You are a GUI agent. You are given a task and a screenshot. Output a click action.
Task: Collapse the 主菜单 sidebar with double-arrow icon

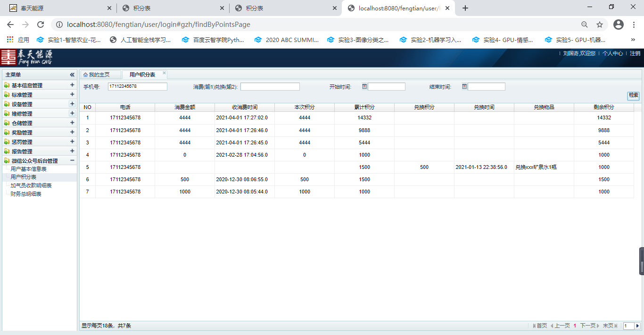point(72,75)
